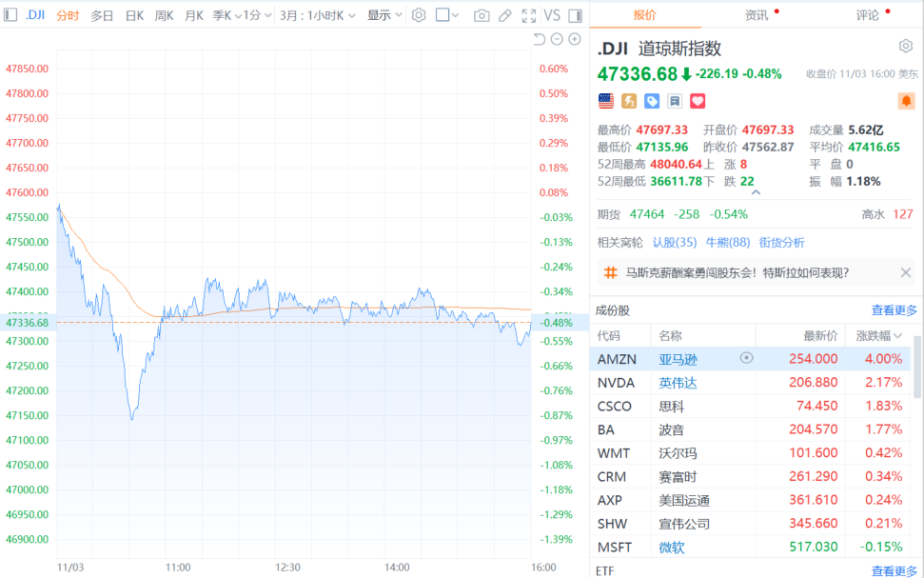
Task: Click the fullscreen expand icon
Action: (x=528, y=15)
